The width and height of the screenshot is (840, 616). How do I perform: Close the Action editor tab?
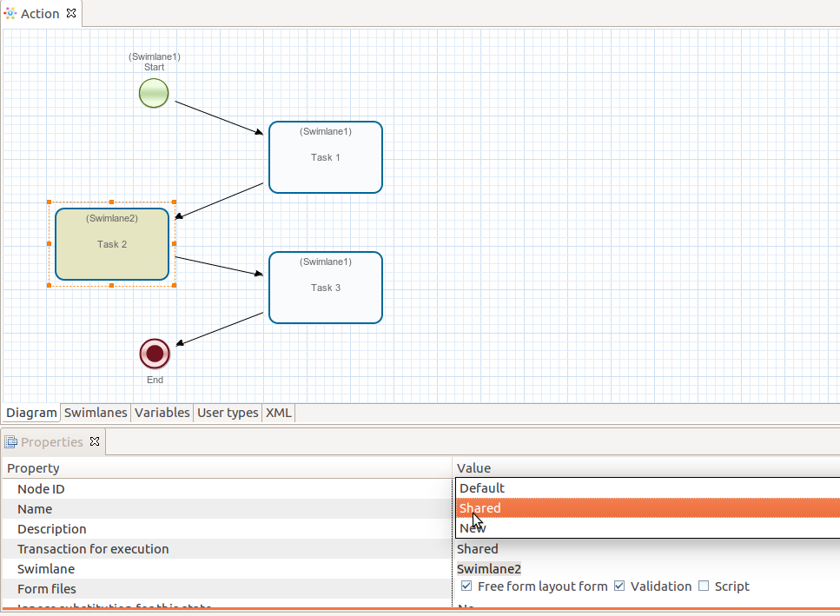pyautogui.click(x=71, y=13)
